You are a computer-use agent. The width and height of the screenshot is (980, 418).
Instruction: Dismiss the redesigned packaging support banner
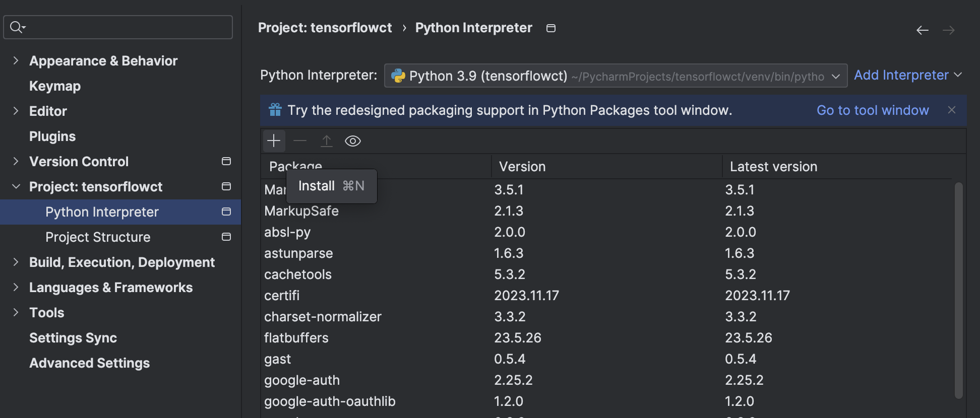(952, 110)
